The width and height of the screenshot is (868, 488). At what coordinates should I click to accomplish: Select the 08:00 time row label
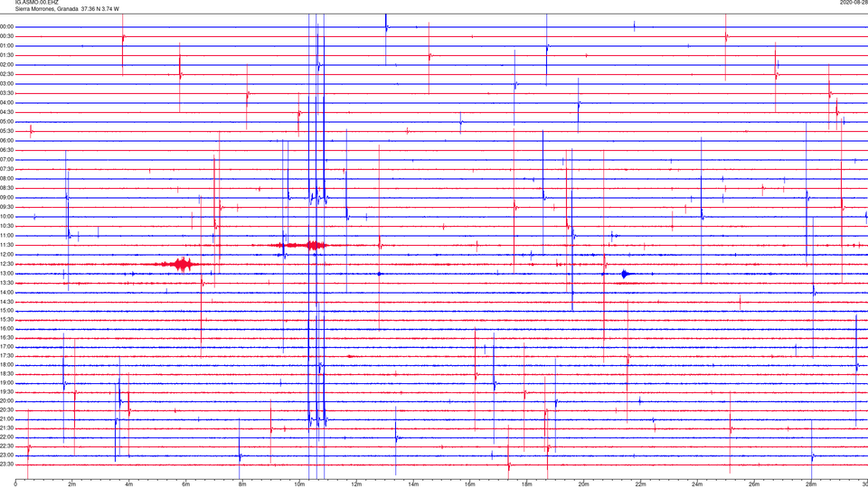[x=7, y=179]
